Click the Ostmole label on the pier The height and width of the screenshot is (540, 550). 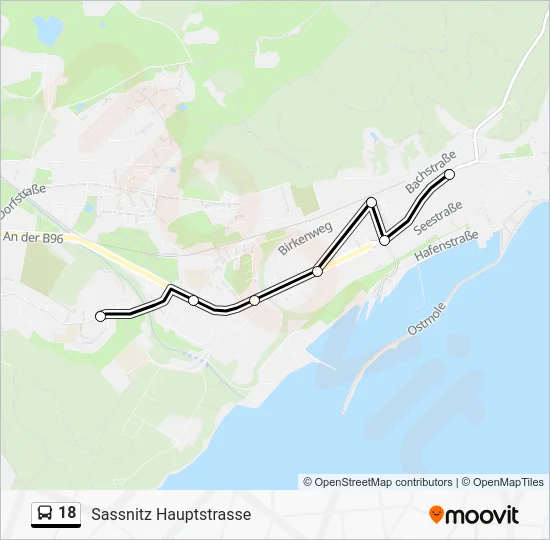[x=427, y=319]
